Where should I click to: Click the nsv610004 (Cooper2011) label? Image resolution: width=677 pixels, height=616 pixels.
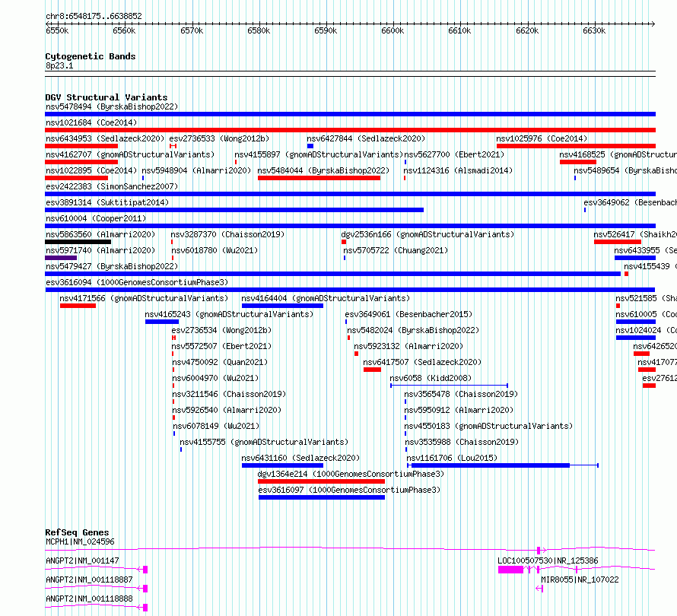96,218
